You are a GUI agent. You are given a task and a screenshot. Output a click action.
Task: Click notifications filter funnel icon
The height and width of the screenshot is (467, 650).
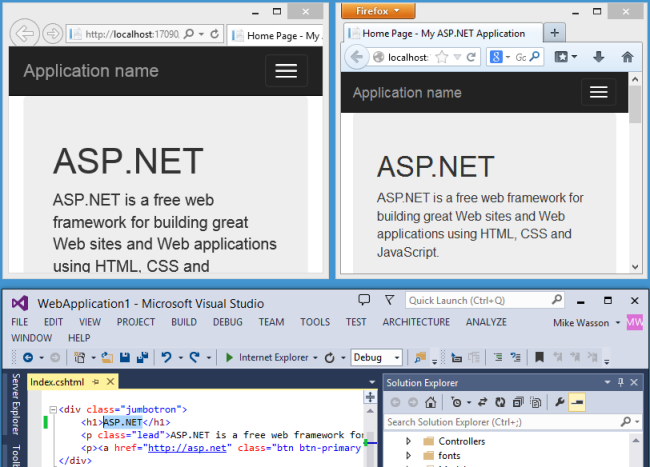click(x=389, y=300)
